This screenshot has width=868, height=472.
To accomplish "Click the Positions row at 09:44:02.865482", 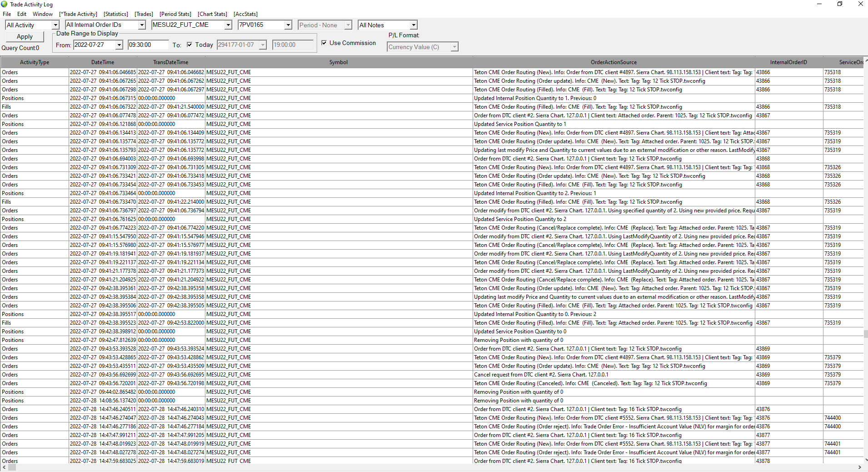I will click(x=432, y=392).
